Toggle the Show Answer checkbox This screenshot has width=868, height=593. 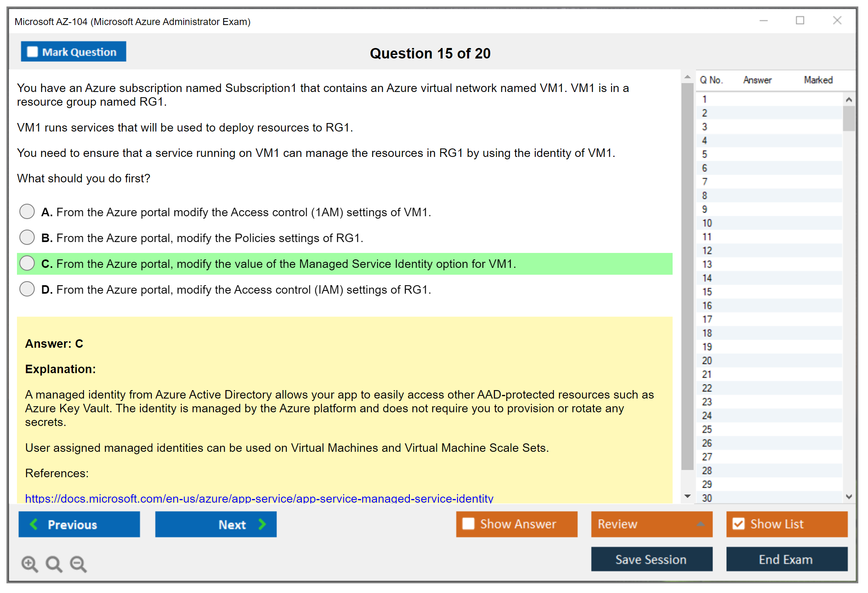point(468,524)
